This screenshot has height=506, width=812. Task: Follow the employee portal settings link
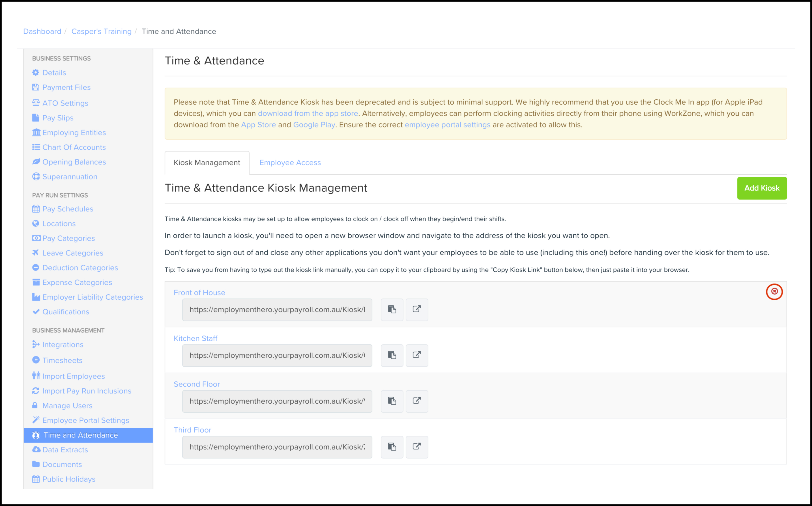[x=447, y=125]
